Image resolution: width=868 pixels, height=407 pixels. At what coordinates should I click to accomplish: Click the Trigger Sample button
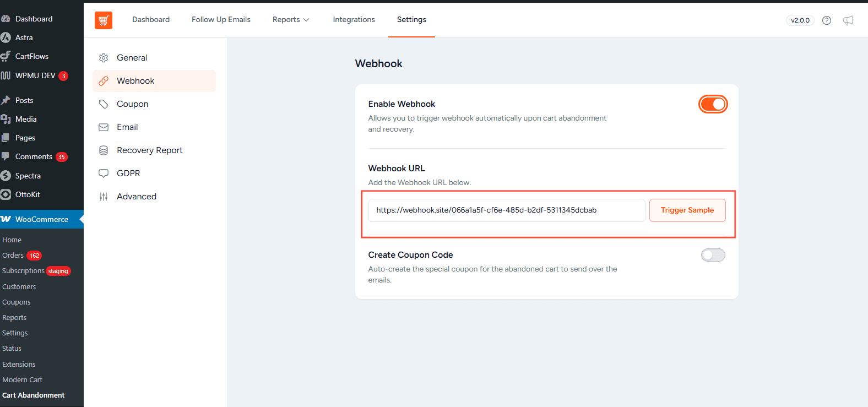tap(687, 210)
